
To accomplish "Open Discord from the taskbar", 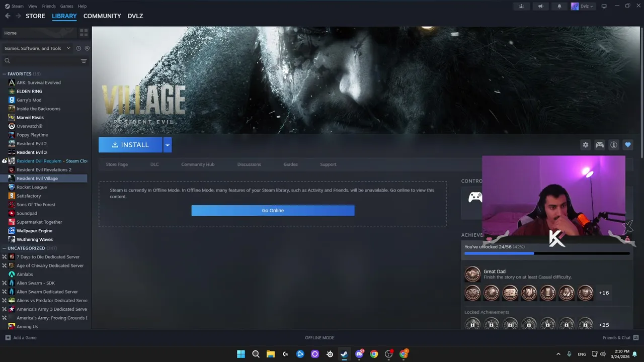I will click(x=359, y=354).
